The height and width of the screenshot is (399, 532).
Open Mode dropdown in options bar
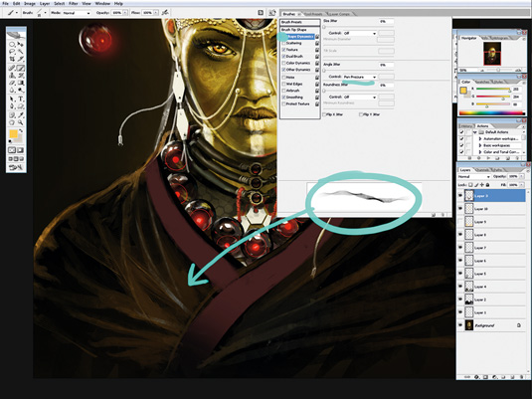tap(77, 13)
